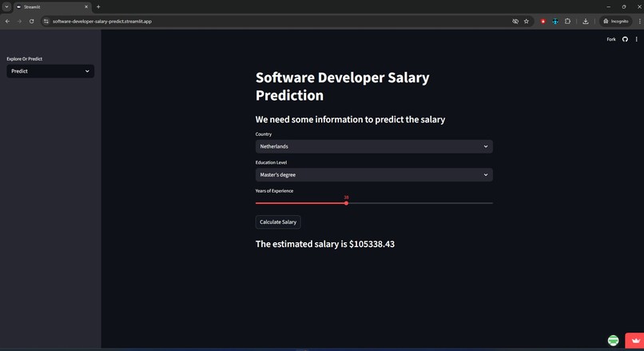Click the Fork link in app header
This screenshot has height=351, width=644.
click(611, 39)
